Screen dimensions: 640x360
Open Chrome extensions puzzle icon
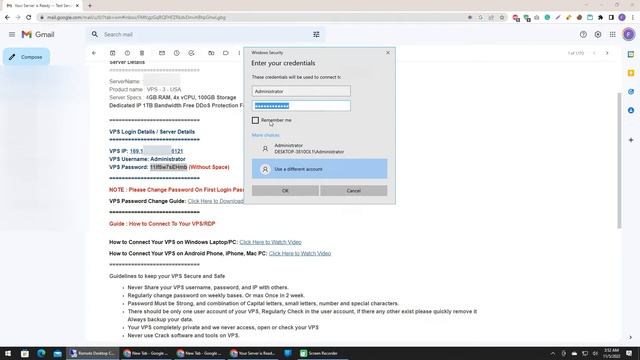click(x=600, y=18)
